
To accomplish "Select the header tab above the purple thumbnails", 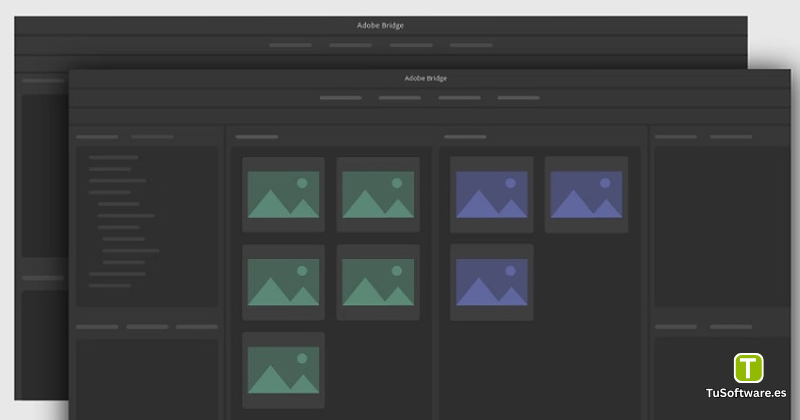I will tap(465, 137).
